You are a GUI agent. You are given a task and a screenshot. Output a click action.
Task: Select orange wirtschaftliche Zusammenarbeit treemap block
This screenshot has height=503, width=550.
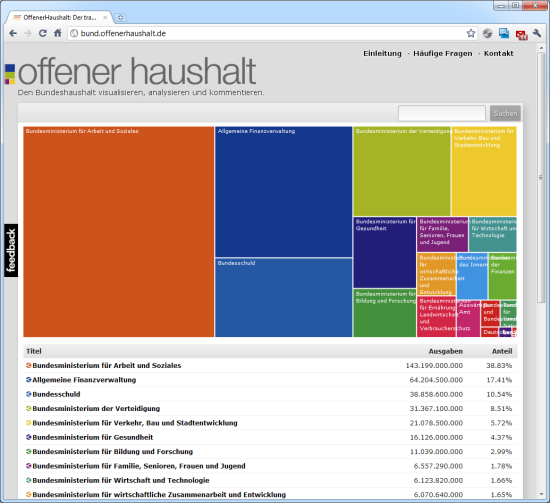tap(436, 274)
